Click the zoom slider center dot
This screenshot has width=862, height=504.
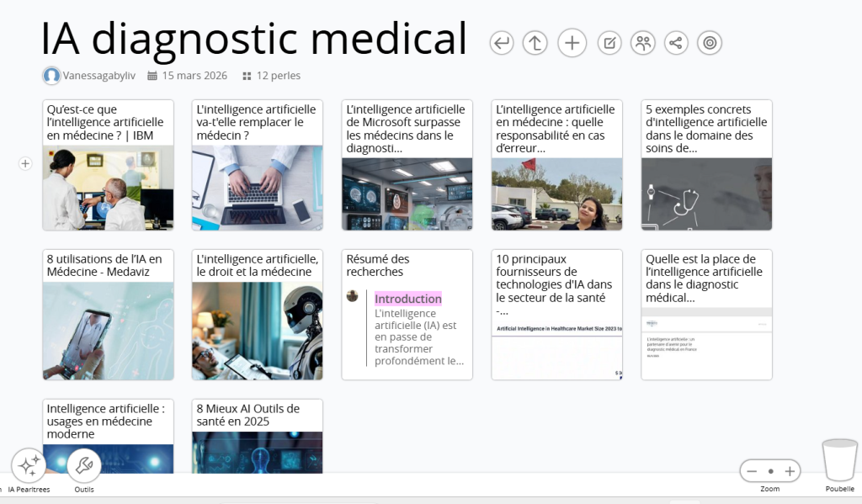tap(770, 471)
